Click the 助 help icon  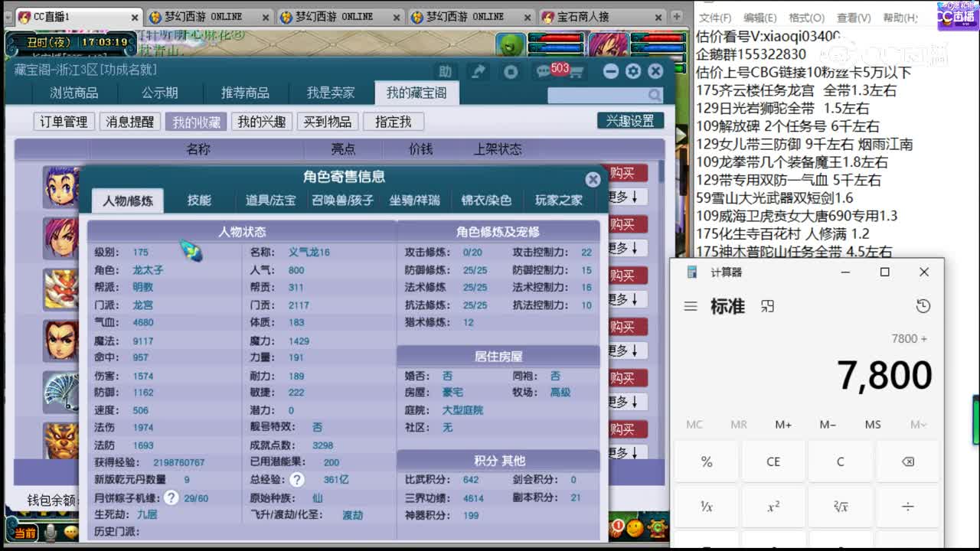click(445, 70)
